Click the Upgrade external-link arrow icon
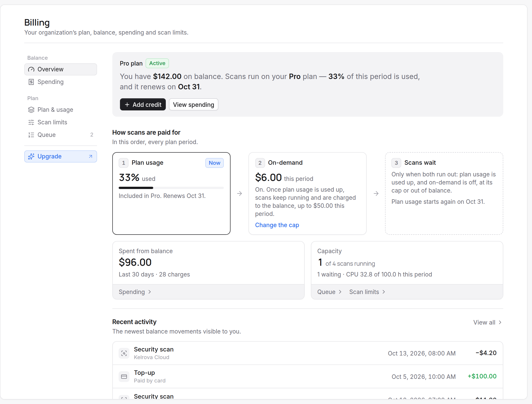The image size is (532, 404). (x=91, y=156)
